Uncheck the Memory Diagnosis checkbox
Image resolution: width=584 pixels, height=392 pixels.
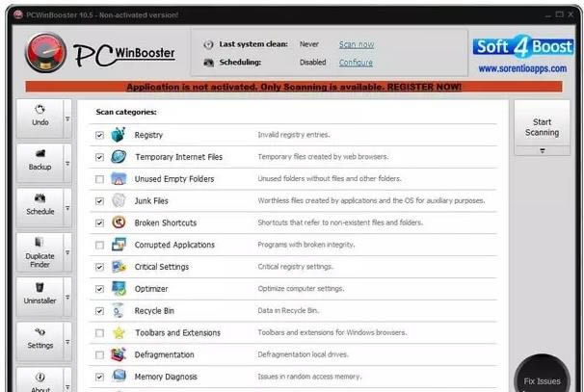tap(99, 377)
